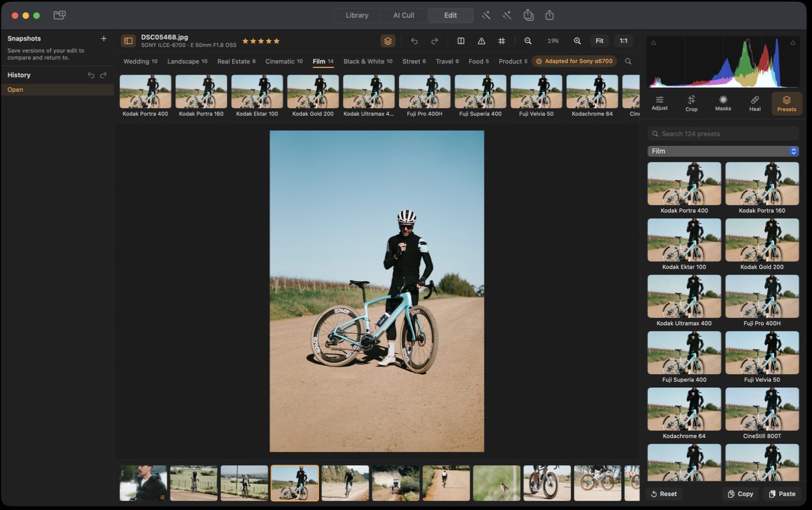Viewport: 812px width, 510px height.
Task: Click the Search 124 presets field
Action: [x=723, y=133]
